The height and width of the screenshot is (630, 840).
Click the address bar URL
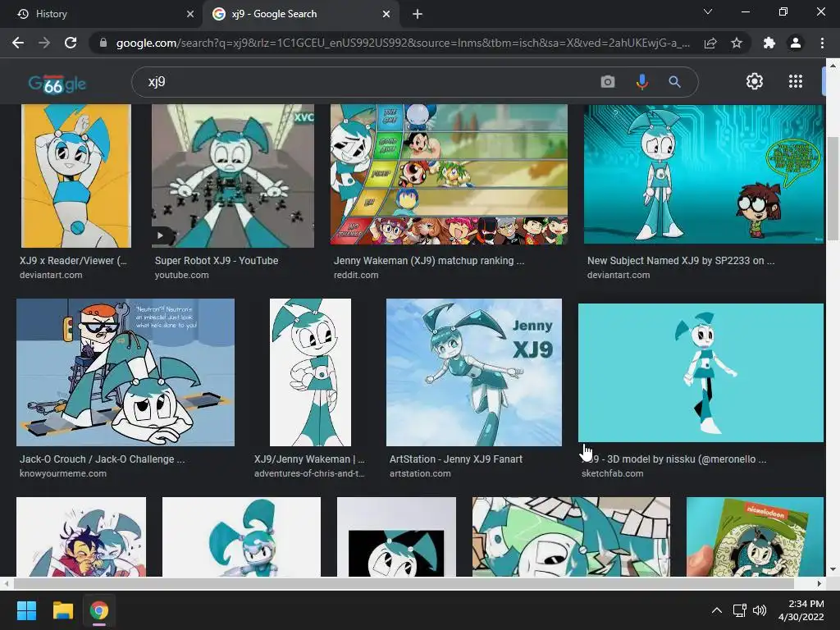coord(403,43)
